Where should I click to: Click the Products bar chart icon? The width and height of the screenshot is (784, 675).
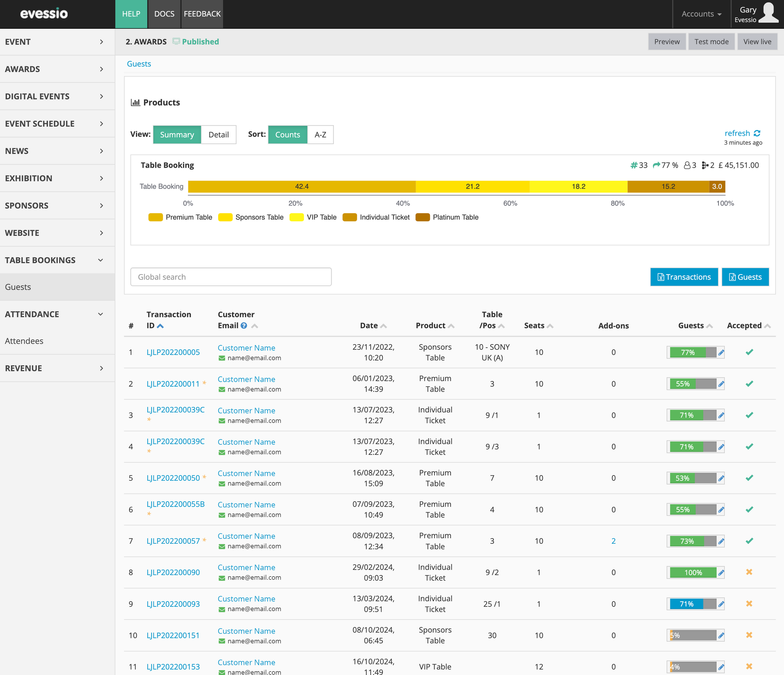point(135,102)
